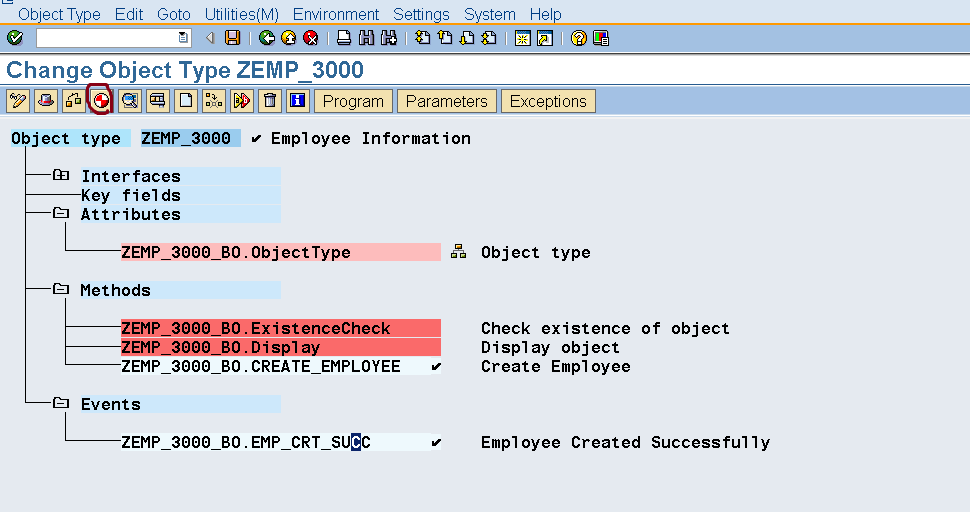Open the Object Type menu
The height and width of the screenshot is (512, 970).
(59, 14)
